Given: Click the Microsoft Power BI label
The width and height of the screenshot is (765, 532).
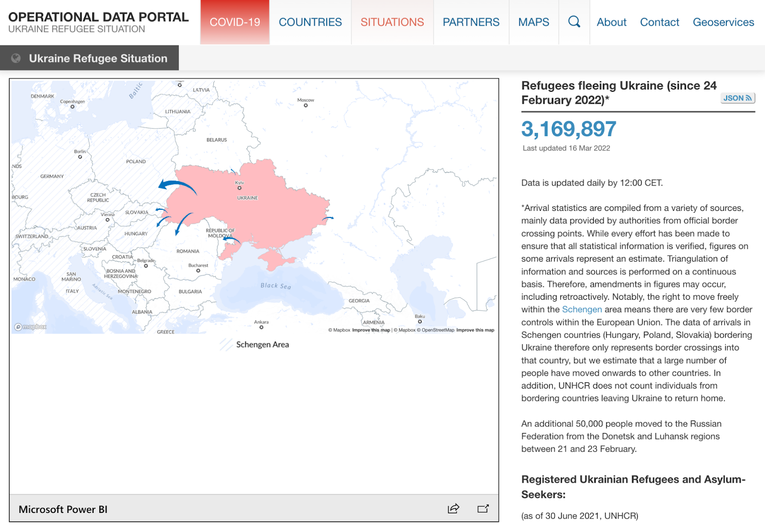Looking at the screenshot, I should [x=63, y=510].
